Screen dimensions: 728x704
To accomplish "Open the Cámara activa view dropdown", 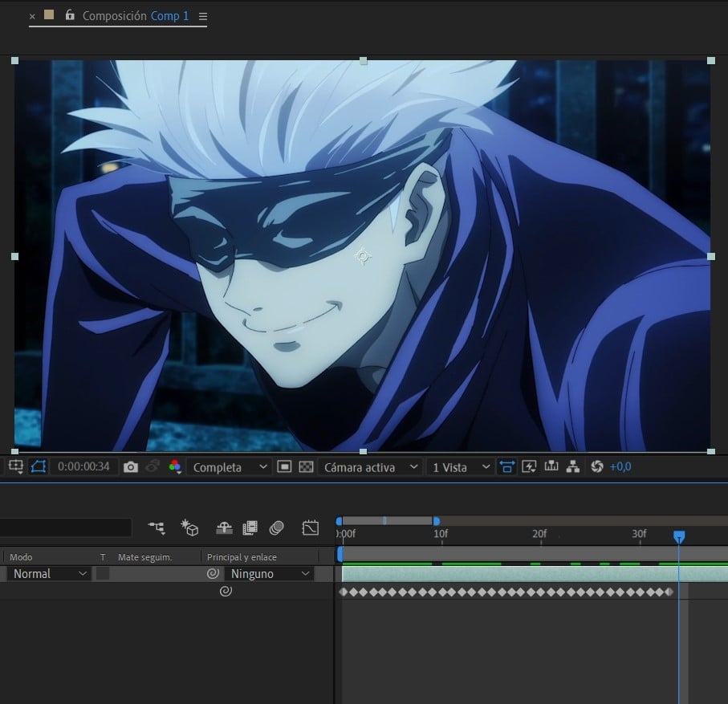I will pyautogui.click(x=371, y=467).
